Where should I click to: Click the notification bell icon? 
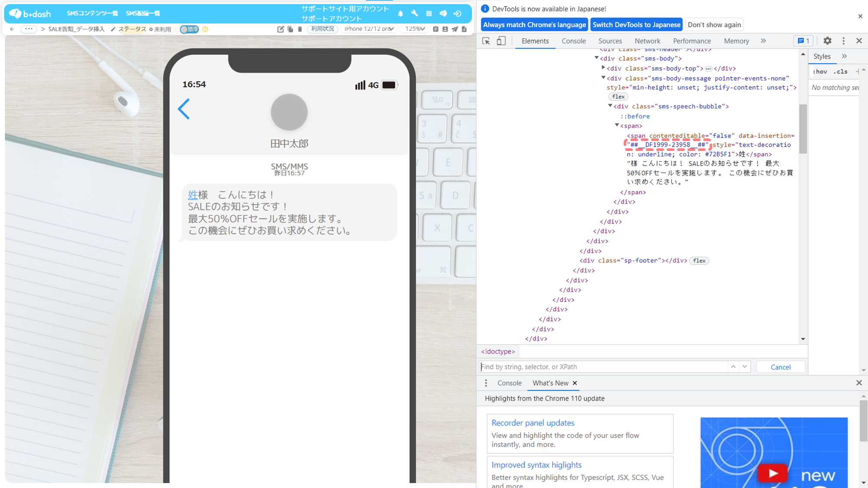point(400,13)
